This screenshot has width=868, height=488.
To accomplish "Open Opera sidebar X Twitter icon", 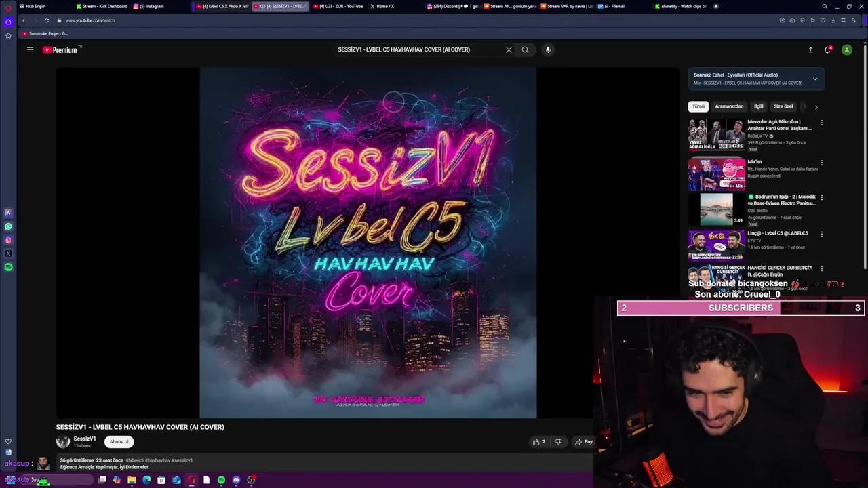I will click(x=8, y=253).
